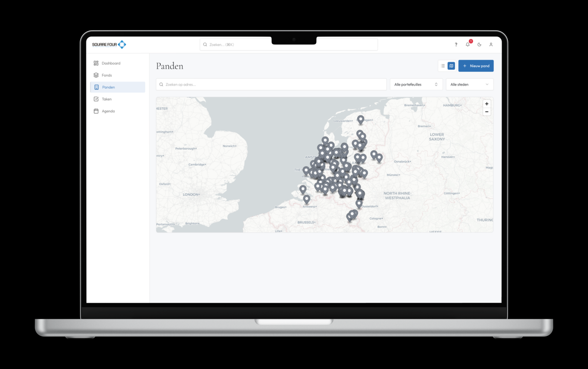Image resolution: width=588 pixels, height=369 pixels.
Task: Enable map view toggle
Action: [x=451, y=66]
